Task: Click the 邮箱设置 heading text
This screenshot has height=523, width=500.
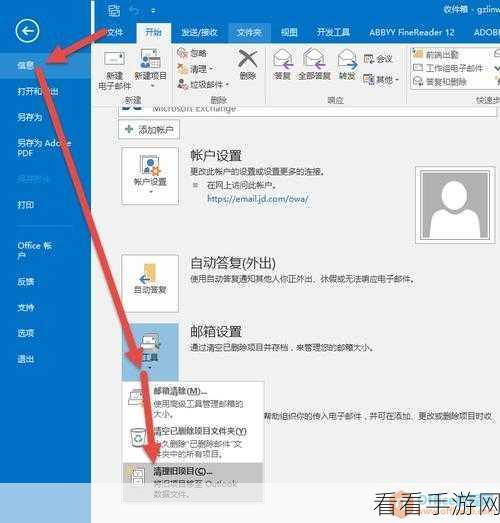Action: [x=216, y=332]
